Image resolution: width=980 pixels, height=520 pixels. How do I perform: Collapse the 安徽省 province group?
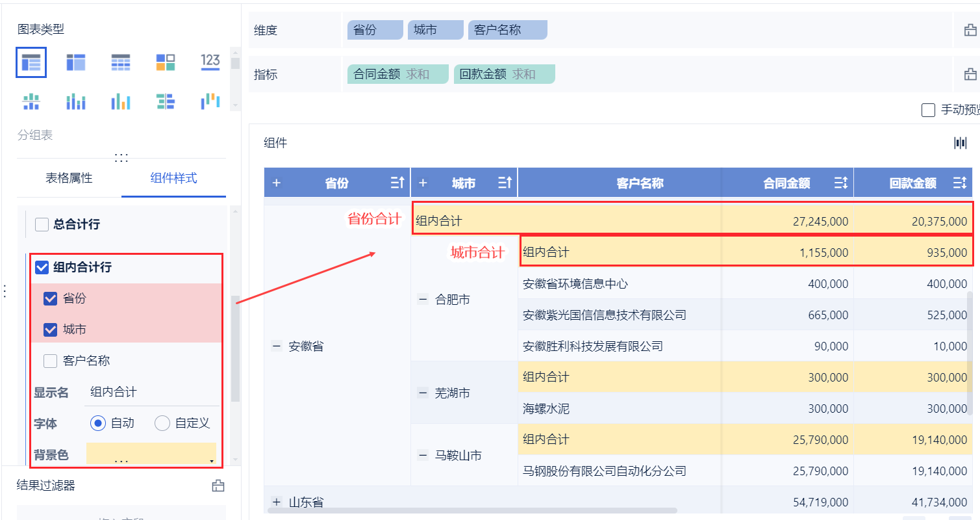coord(276,346)
